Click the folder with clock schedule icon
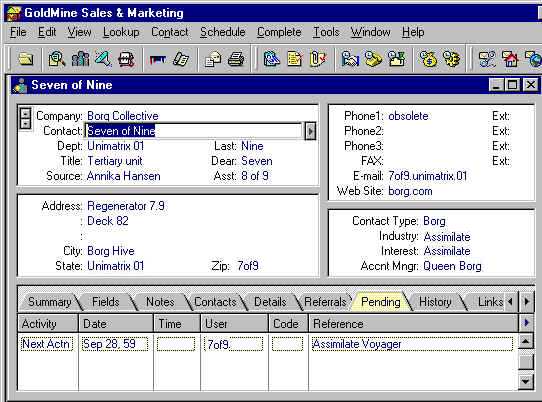The height and width of the screenshot is (402, 542). coord(396,59)
